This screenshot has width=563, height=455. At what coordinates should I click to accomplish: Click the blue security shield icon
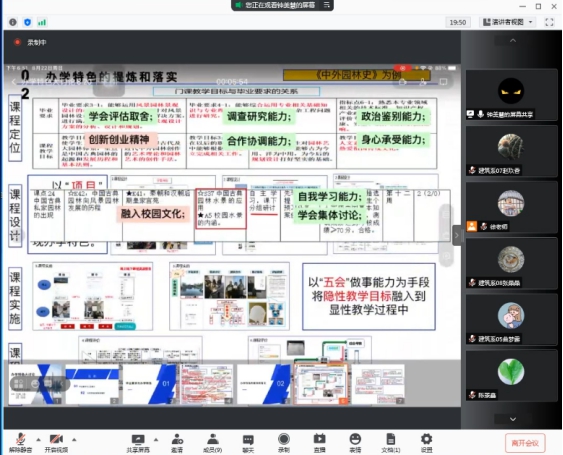click(x=27, y=22)
